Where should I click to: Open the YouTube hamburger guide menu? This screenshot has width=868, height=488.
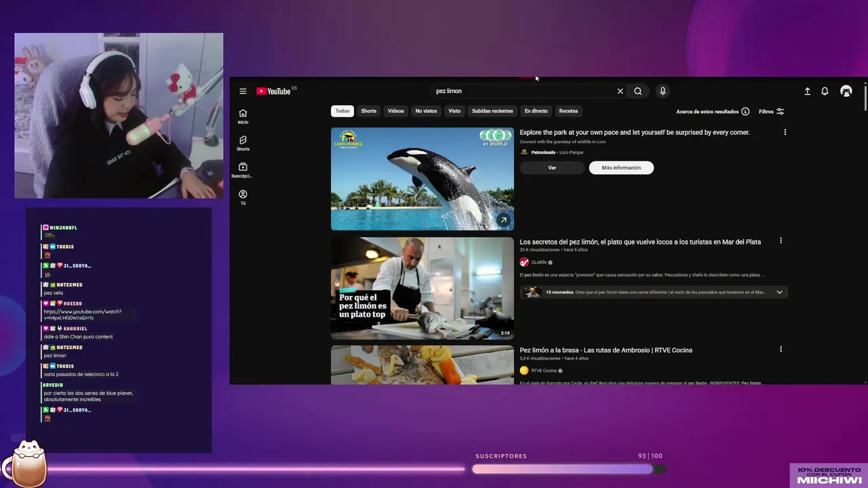[x=243, y=91]
